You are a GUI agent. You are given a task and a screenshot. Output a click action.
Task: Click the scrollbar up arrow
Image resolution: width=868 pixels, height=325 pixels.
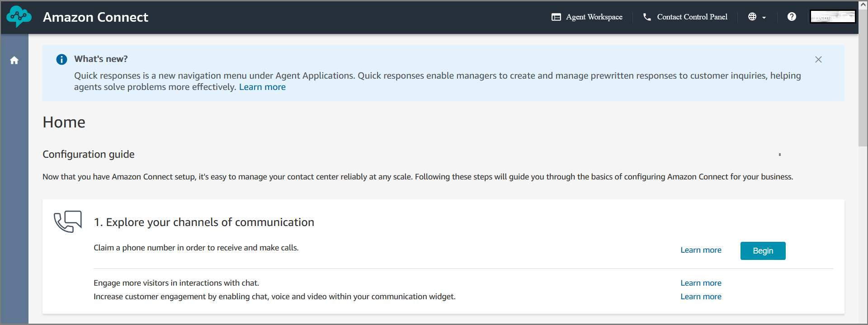coord(863,4)
